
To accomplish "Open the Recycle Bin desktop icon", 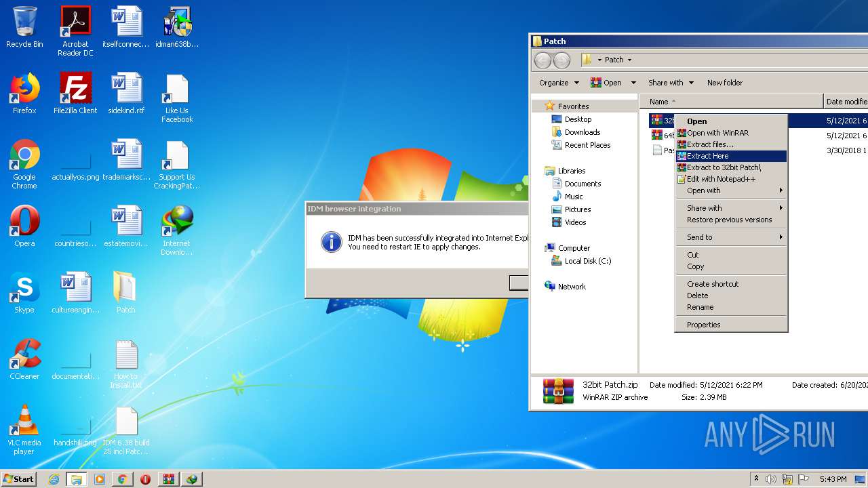I will 24,27.
